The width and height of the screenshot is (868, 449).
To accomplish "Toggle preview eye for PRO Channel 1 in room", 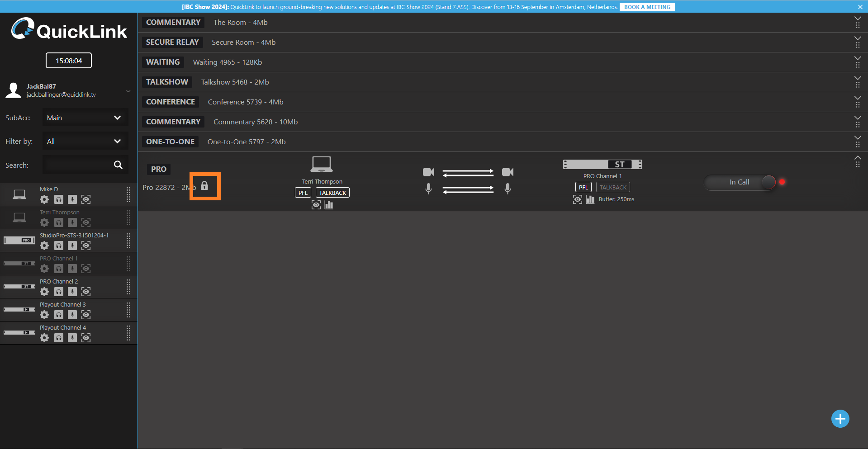I will pos(578,199).
